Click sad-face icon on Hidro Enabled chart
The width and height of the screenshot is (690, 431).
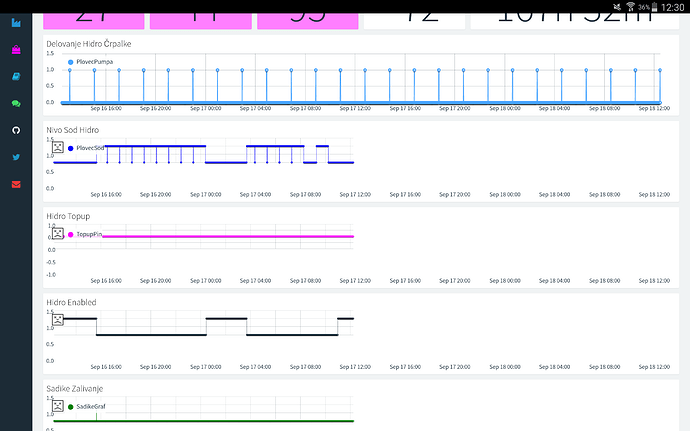click(58, 320)
